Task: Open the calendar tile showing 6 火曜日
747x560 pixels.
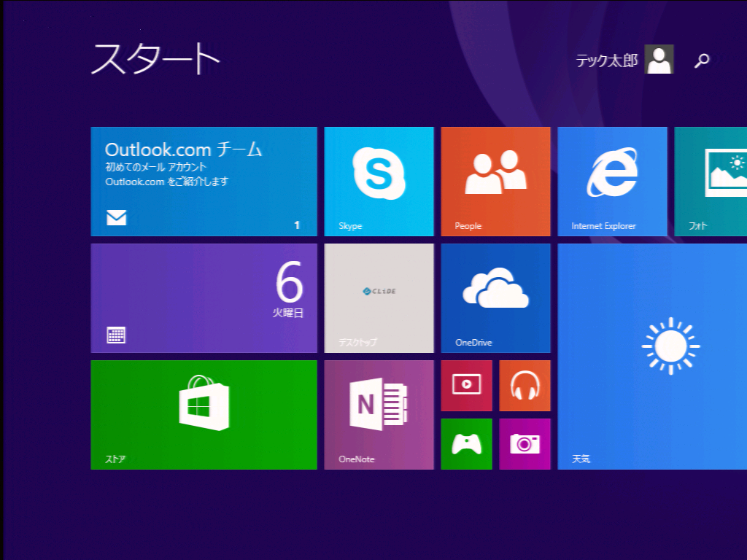Action: pyautogui.click(x=204, y=298)
